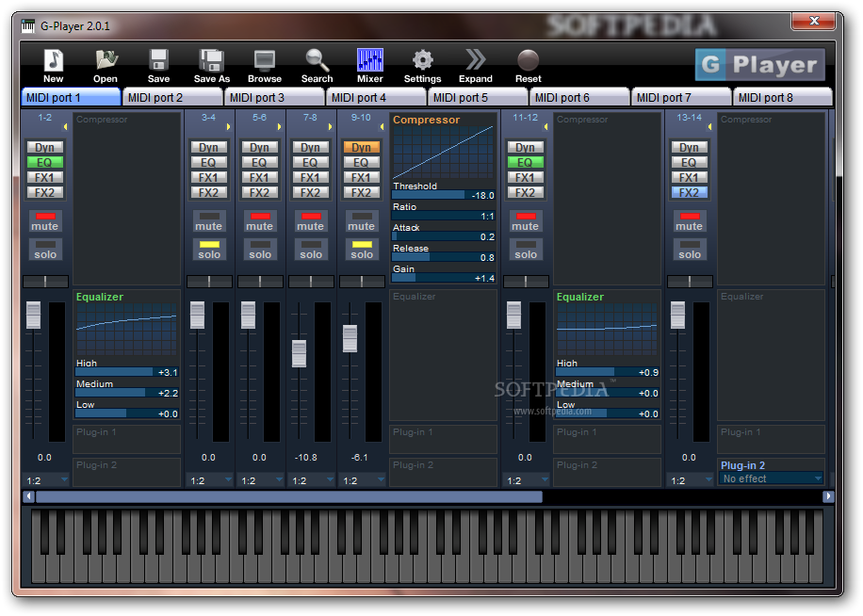Expand channel 5-6 panel arrow
The width and height of the screenshot is (863, 616).
[279, 127]
